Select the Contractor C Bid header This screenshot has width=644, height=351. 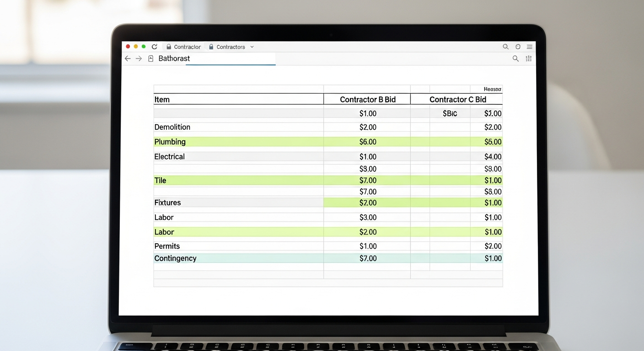[x=458, y=100]
